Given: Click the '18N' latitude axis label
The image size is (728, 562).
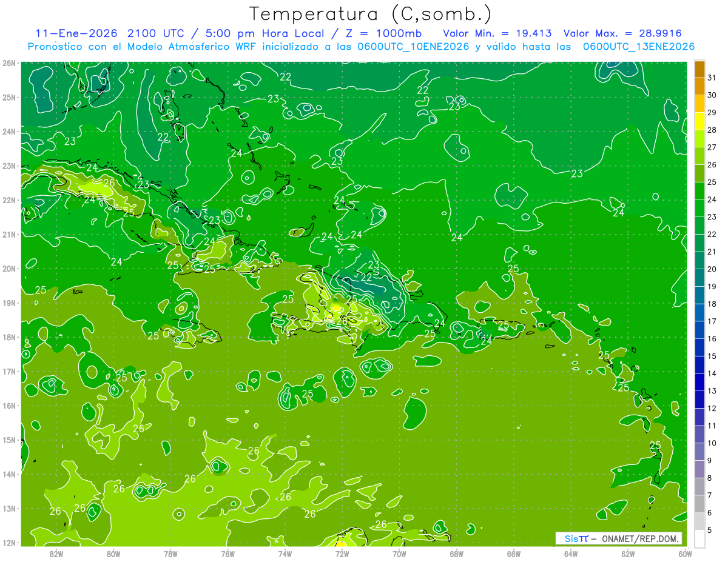Looking at the screenshot, I should click(9, 337).
